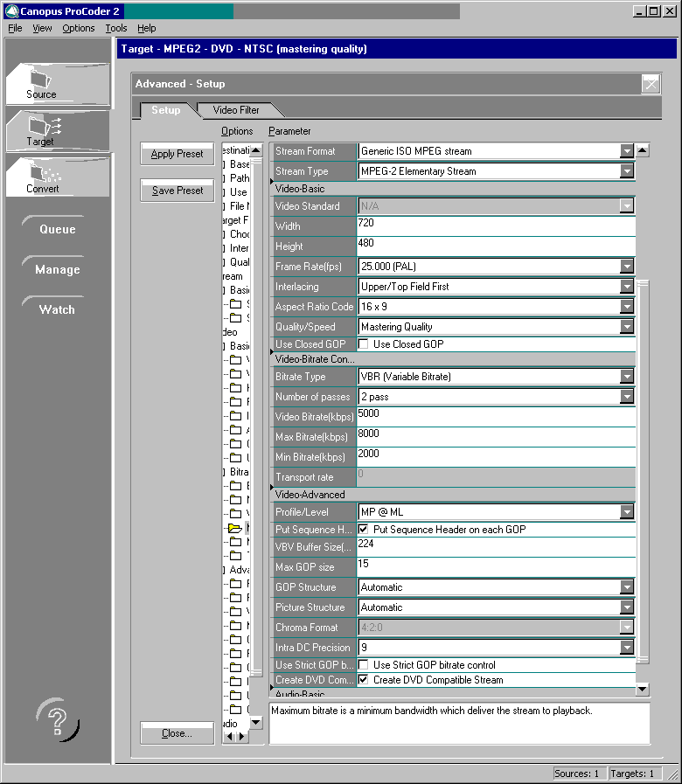
Task: Open the File menu
Action: pyautogui.click(x=15, y=28)
